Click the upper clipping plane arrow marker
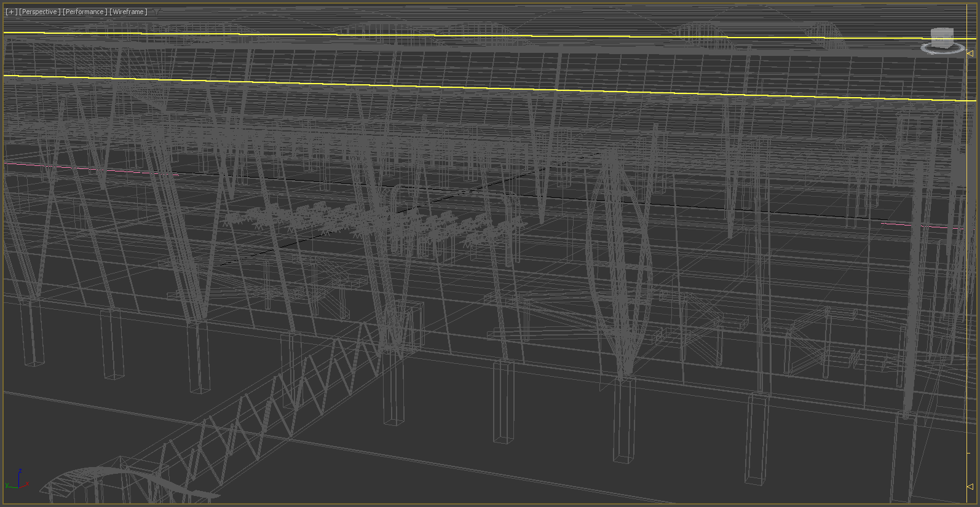The image size is (980, 507). tap(970, 53)
